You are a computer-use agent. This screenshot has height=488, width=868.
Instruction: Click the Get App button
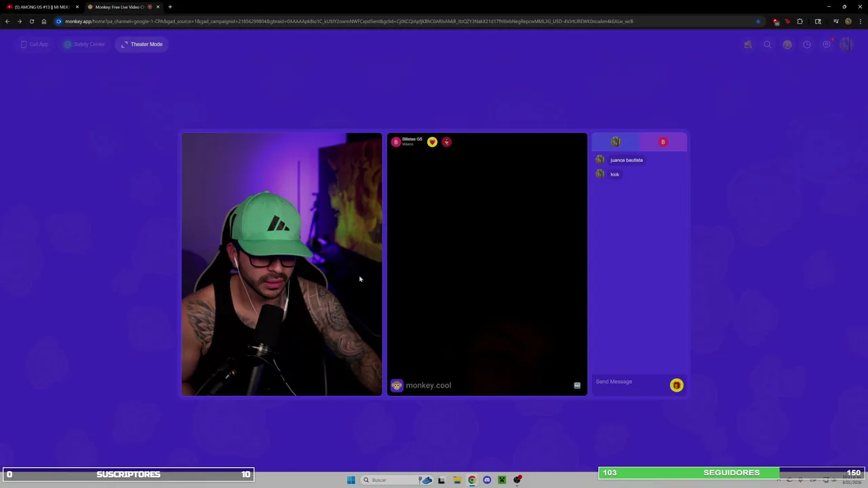pos(34,44)
